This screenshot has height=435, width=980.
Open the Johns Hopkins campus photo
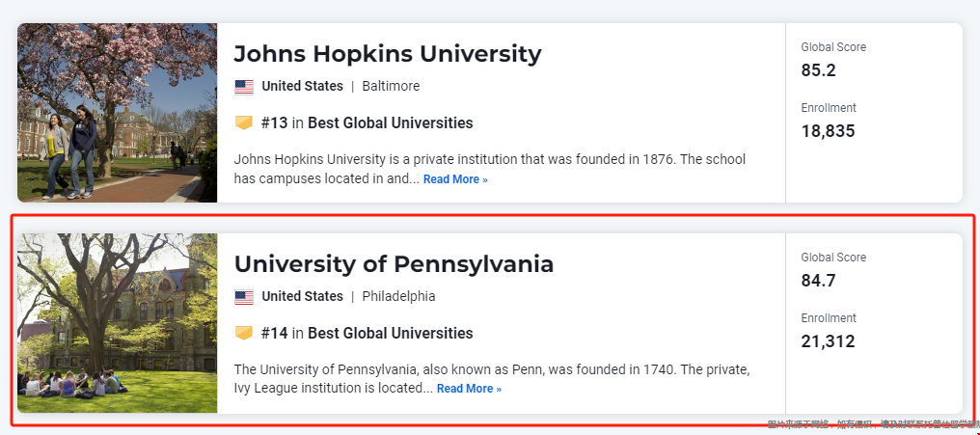(117, 113)
